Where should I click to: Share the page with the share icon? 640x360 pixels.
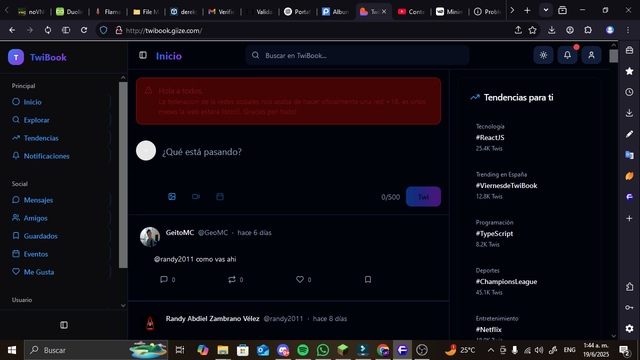click(x=518, y=30)
